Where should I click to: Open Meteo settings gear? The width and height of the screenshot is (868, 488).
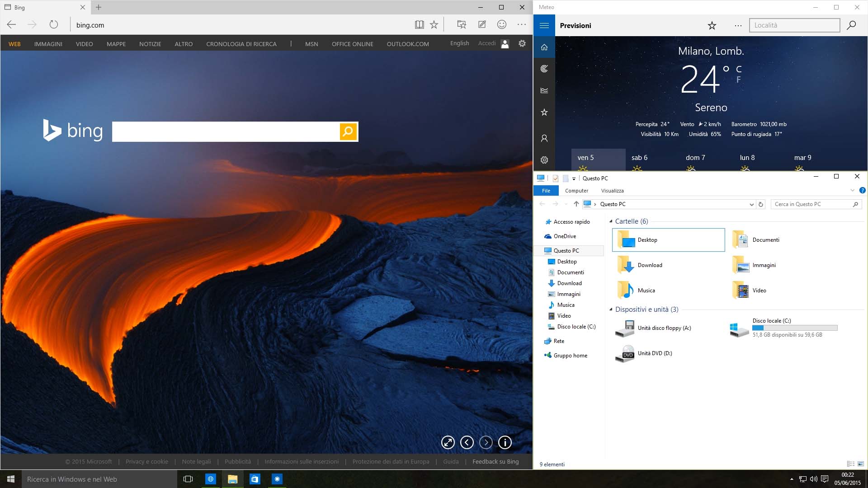(x=544, y=160)
